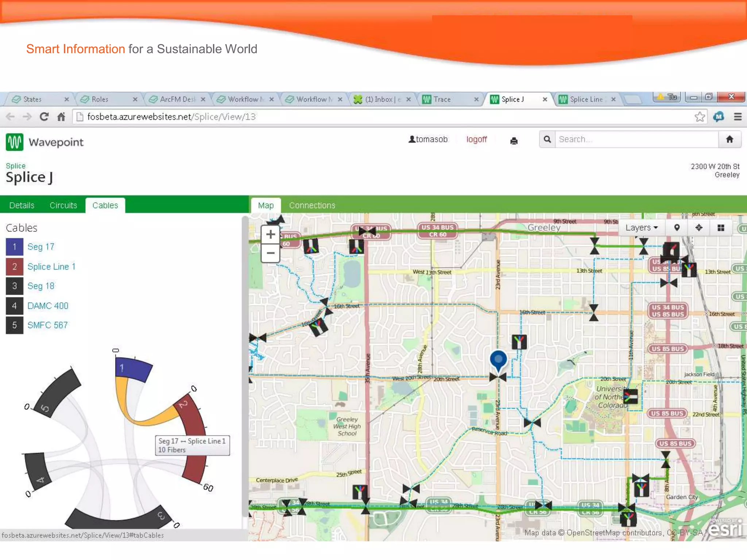The image size is (747, 560).
Task: Switch to the Circuits tab
Action: (63, 205)
